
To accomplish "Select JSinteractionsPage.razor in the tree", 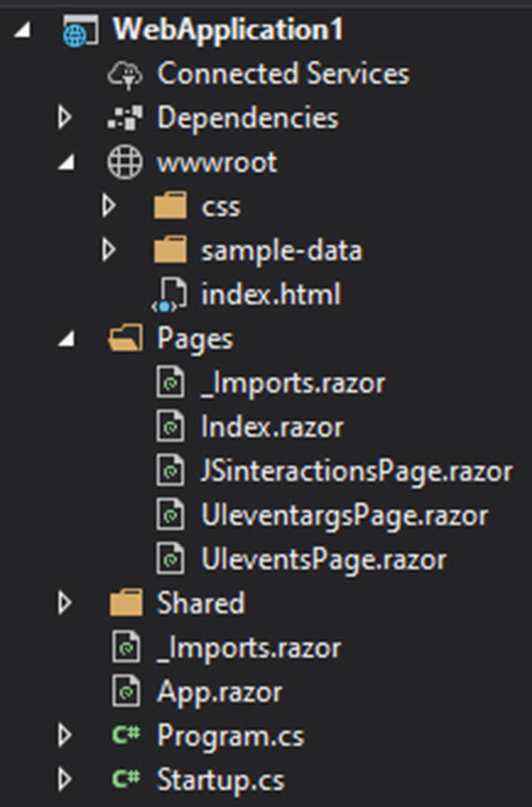I will (356, 471).
